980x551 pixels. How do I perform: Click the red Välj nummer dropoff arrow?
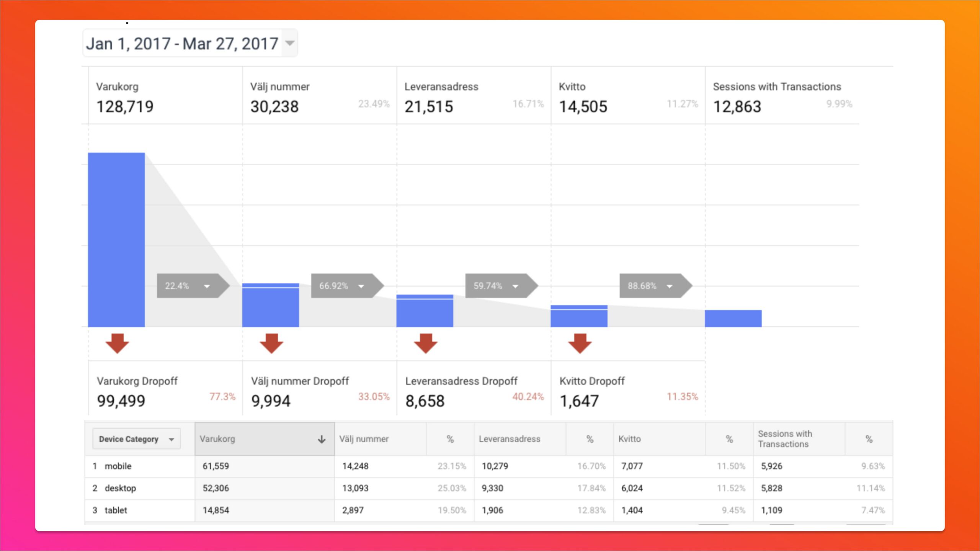pos(271,343)
